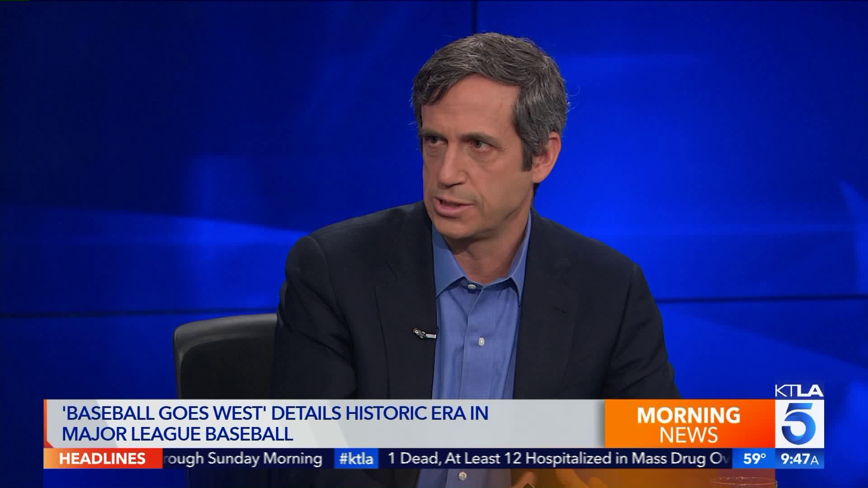
Task: Click the 9:47A clock display
Action: (x=800, y=459)
